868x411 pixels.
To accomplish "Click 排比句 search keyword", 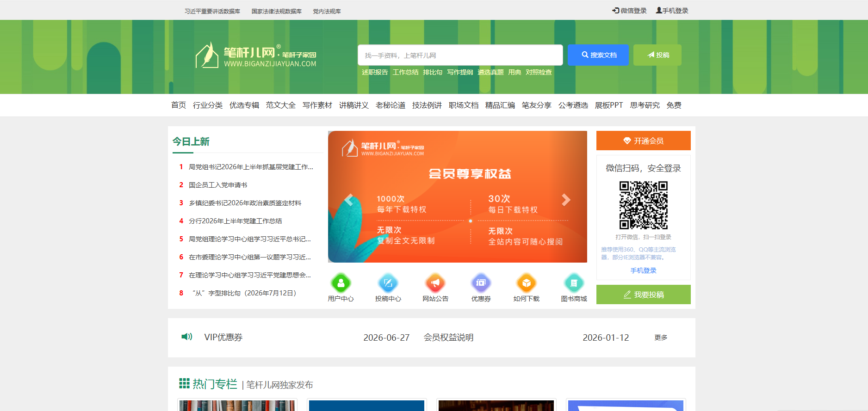I will 433,72.
